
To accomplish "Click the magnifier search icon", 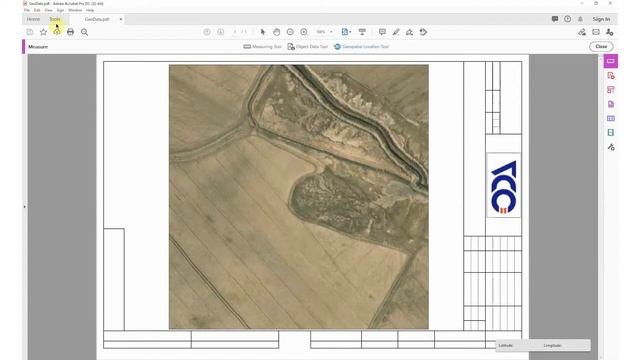I will (x=84, y=32).
